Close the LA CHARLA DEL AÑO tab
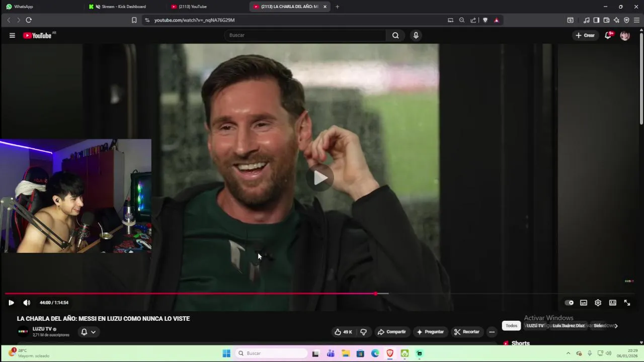 (325, 7)
